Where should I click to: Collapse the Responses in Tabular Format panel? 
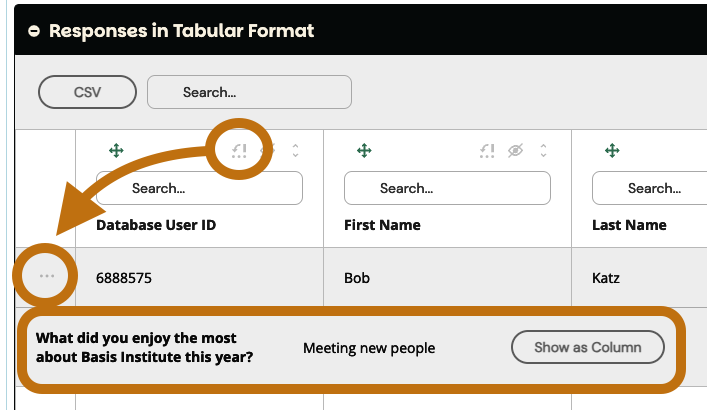pyautogui.click(x=34, y=31)
